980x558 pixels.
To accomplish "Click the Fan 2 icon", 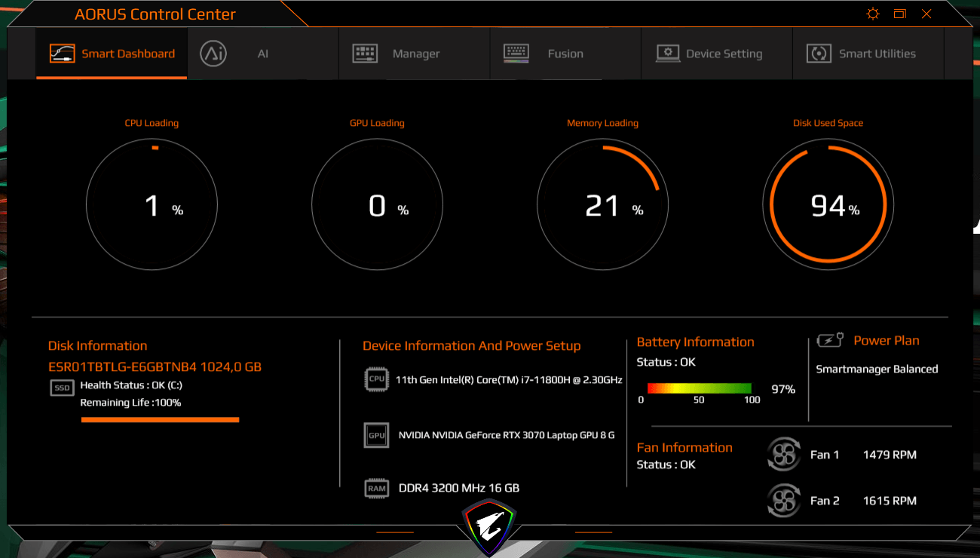I will [x=783, y=501].
